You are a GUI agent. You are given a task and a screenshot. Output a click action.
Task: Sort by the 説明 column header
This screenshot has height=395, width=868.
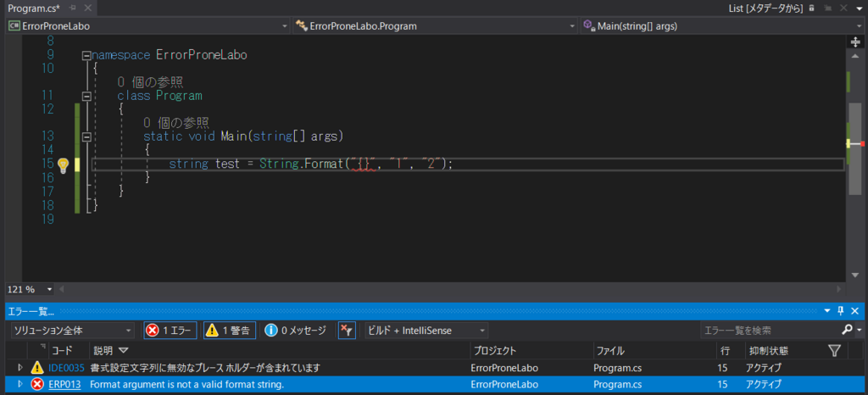pos(280,351)
